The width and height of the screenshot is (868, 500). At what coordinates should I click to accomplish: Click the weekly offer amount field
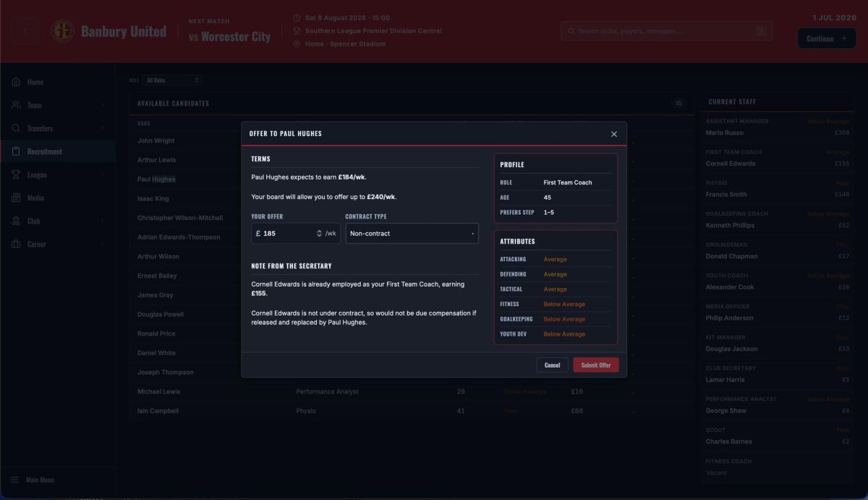296,234
